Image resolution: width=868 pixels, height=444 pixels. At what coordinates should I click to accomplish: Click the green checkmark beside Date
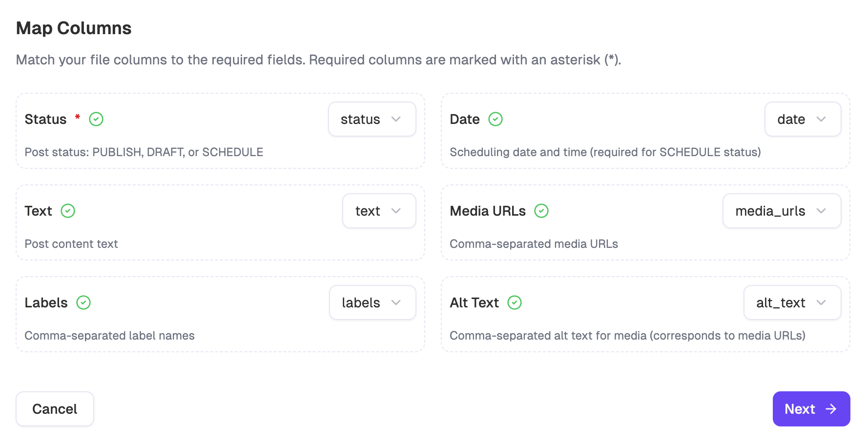(495, 119)
